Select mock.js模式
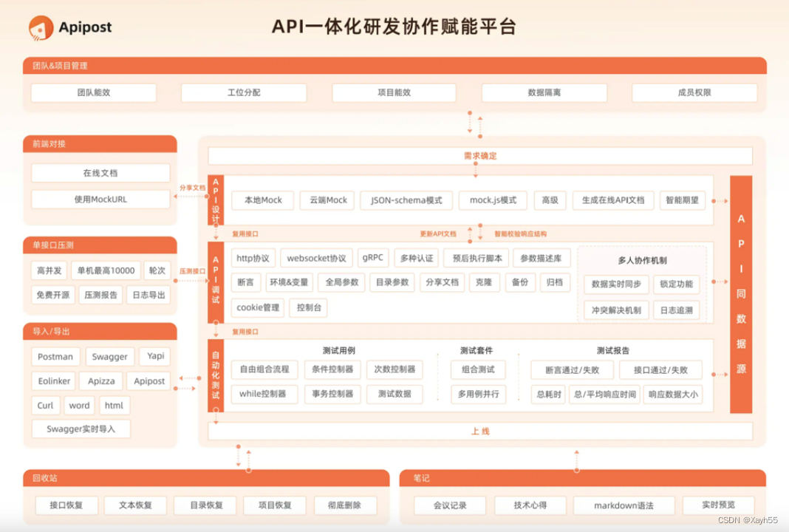Screen dimensions: 789x532 click(492, 200)
